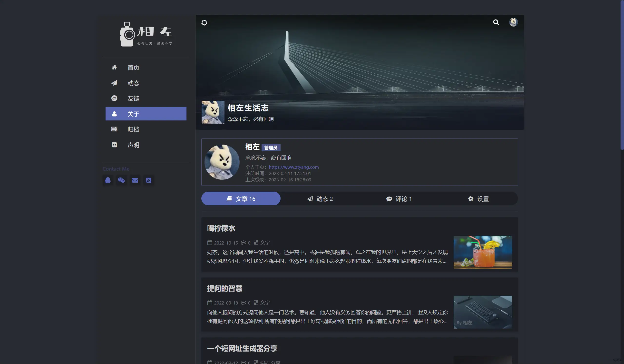The image size is (624, 364).
Task: Open the 归档 sidebar page
Action: (x=146, y=129)
